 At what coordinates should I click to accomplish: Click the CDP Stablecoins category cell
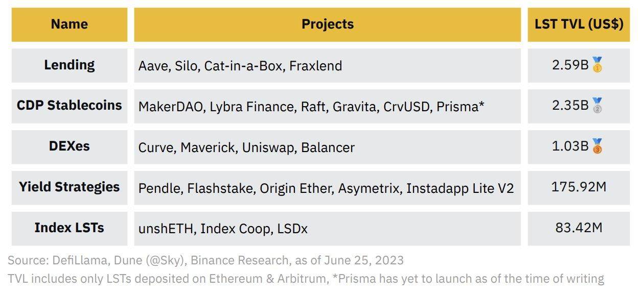click(x=70, y=106)
